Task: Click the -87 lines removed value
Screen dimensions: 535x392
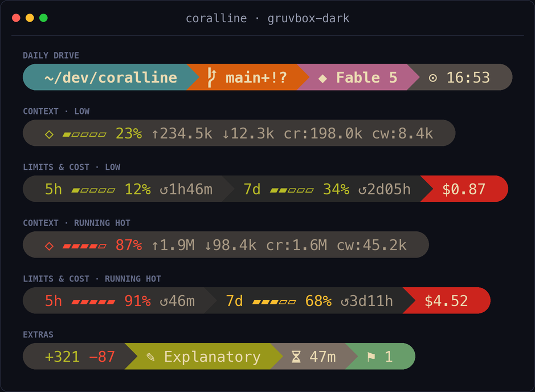Action: click(101, 357)
